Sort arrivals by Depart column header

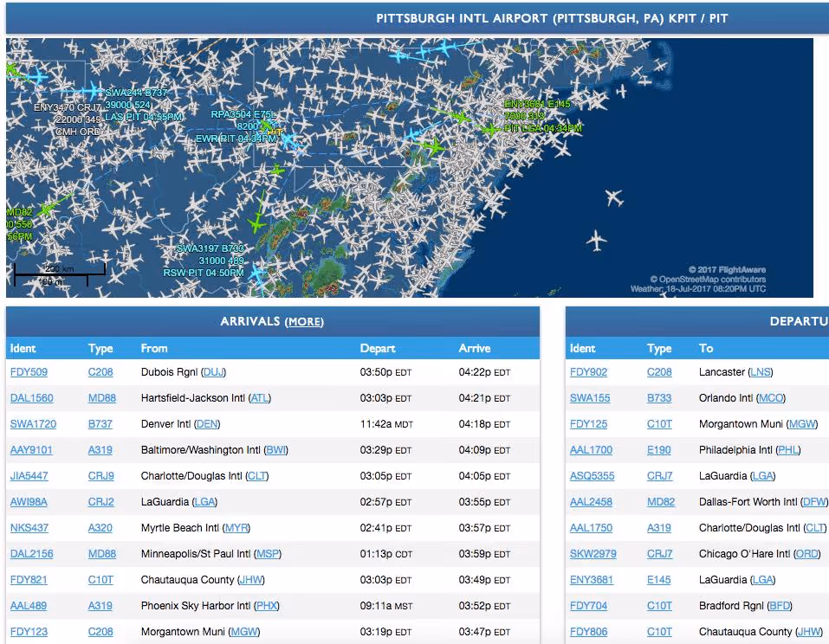pyautogui.click(x=378, y=348)
